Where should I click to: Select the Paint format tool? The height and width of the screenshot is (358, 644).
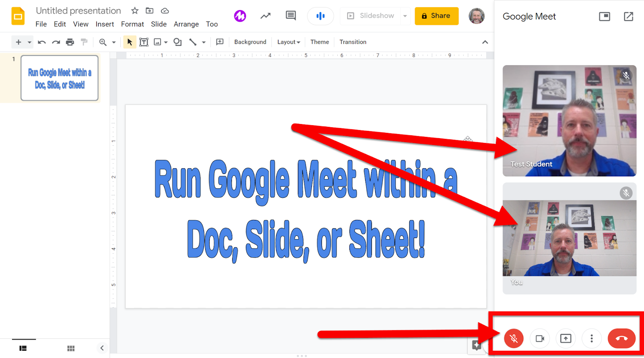pyautogui.click(x=84, y=42)
